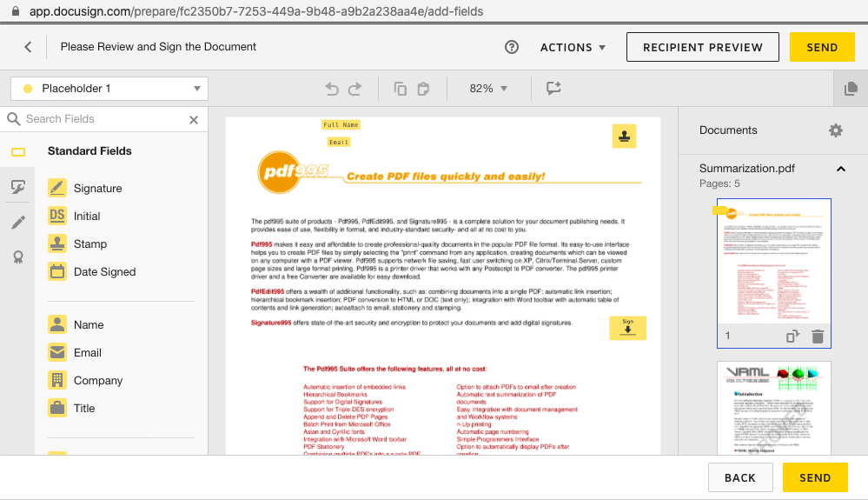Open the help question mark icon
The width and height of the screenshot is (868, 500).
point(512,47)
